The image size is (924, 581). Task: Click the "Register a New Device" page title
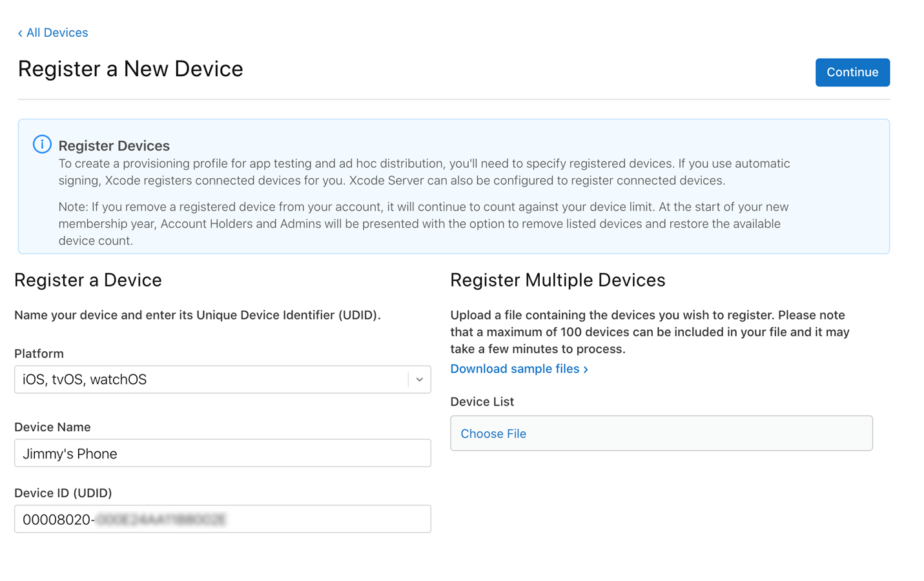point(130,68)
